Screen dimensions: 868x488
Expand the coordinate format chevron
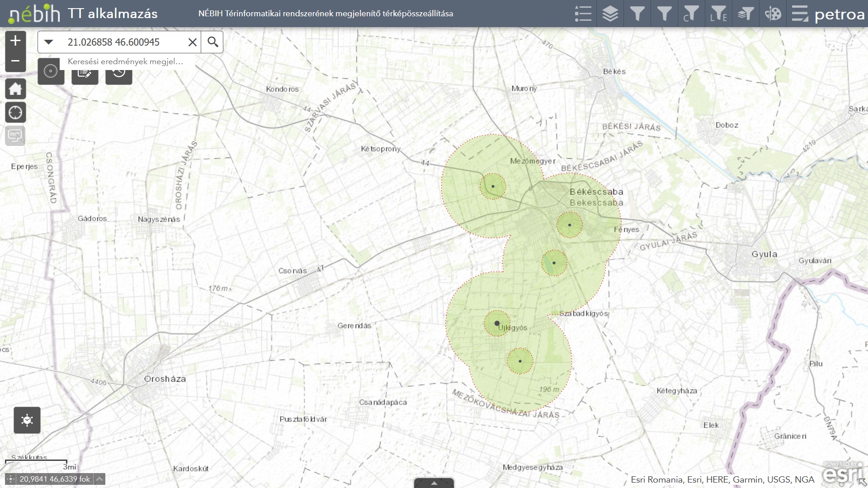tap(99, 479)
